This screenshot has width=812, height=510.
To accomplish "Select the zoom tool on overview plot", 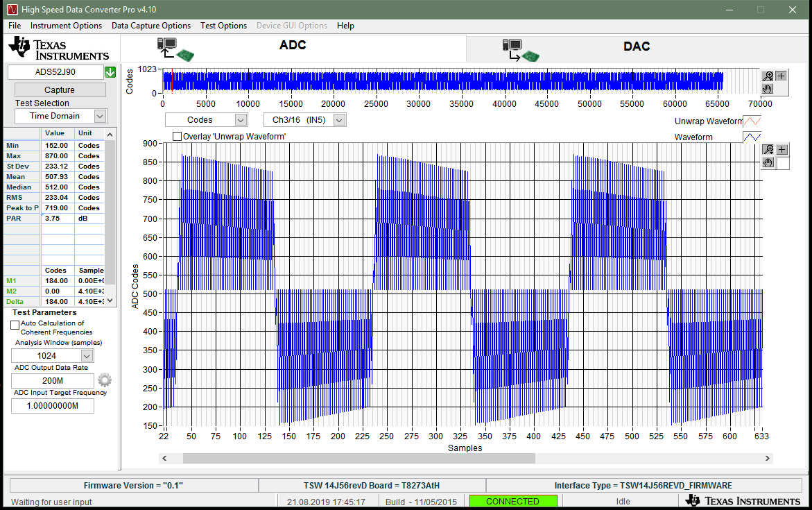I will pyautogui.click(x=768, y=76).
